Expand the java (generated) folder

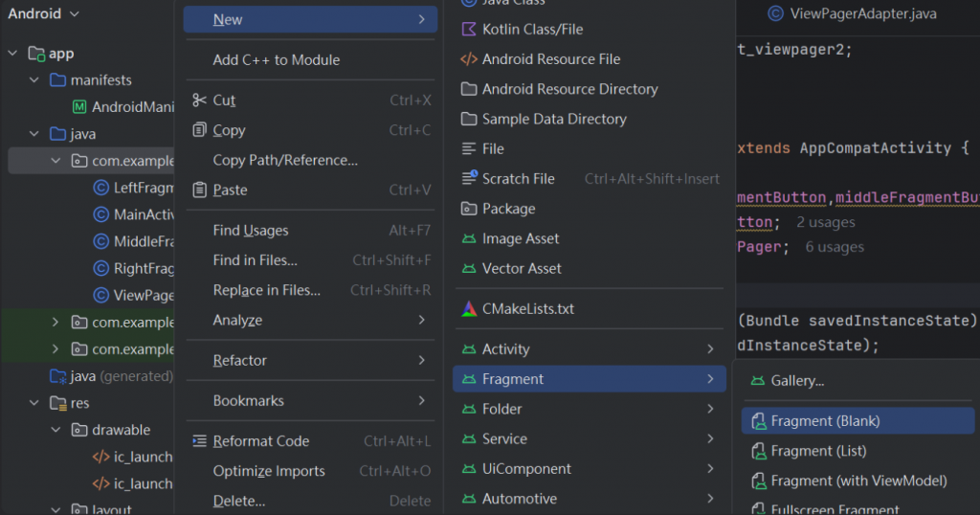click(34, 376)
